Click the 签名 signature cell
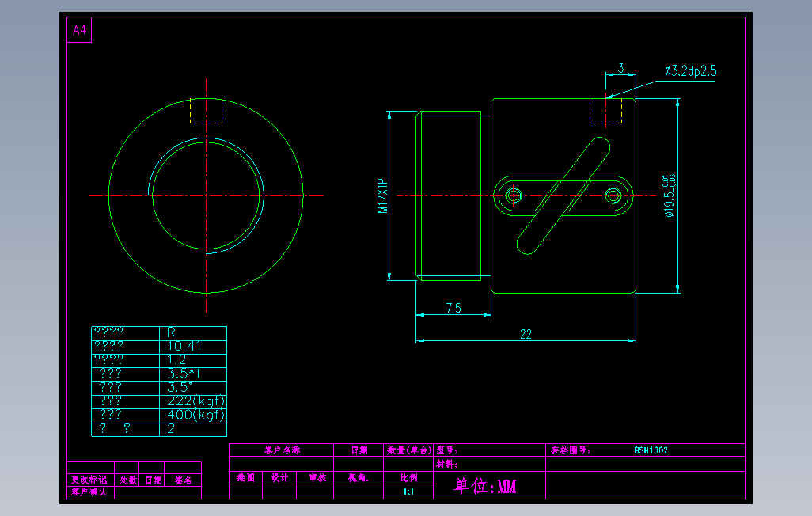Image resolution: width=812 pixels, height=516 pixels. tap(183, 480)
